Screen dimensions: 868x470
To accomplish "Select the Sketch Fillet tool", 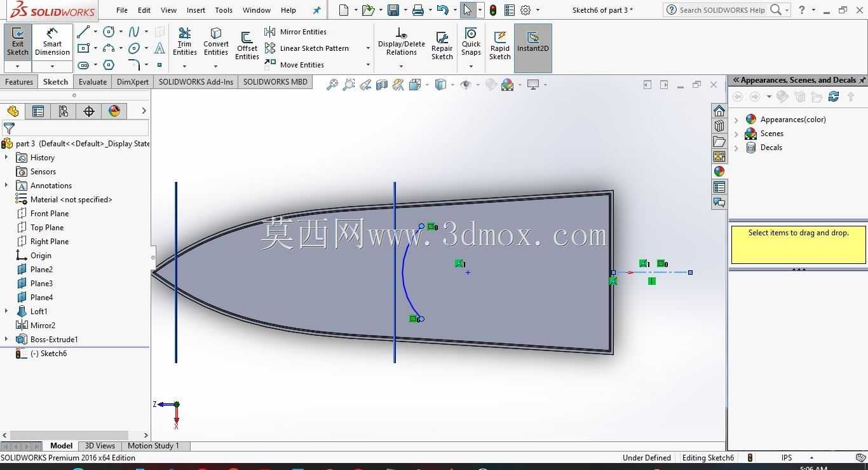I will (134, 65).
